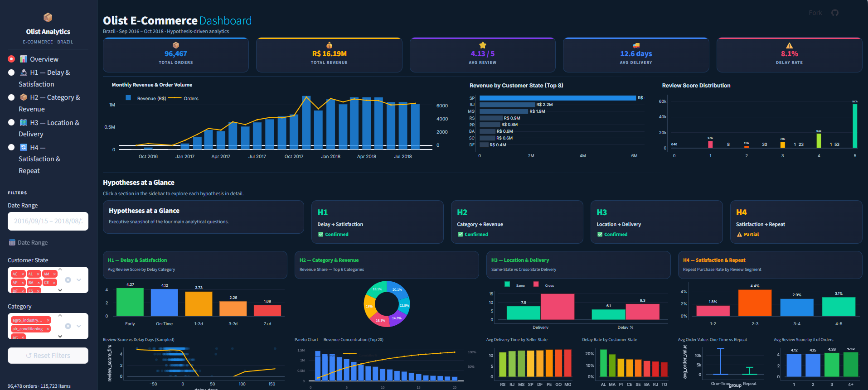Select the Overview radio button
Screen dimensions: 868x390
(11, 59)
